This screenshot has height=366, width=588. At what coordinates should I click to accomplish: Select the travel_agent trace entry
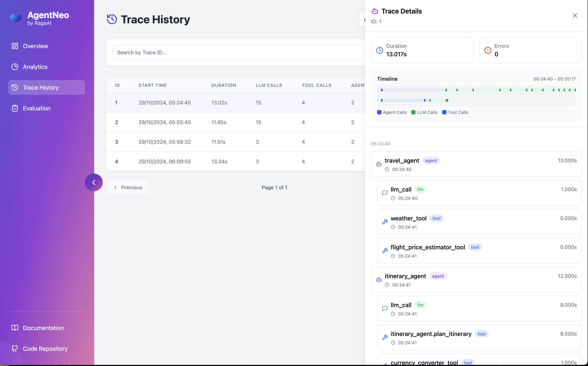pos(476,164)
